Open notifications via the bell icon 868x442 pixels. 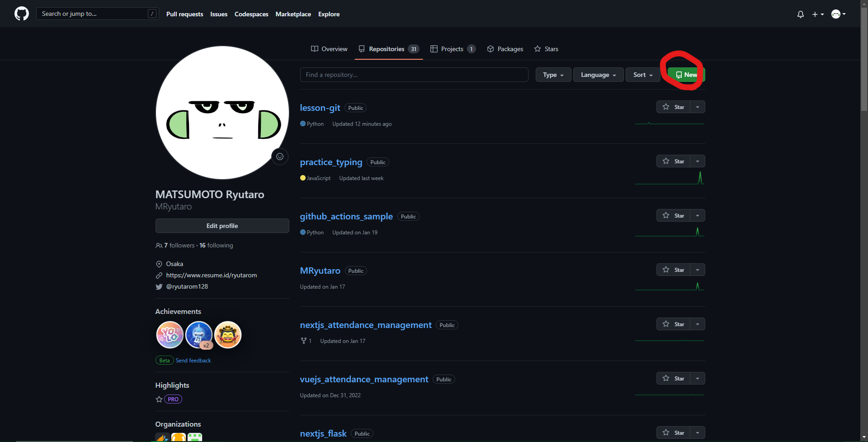800,14
